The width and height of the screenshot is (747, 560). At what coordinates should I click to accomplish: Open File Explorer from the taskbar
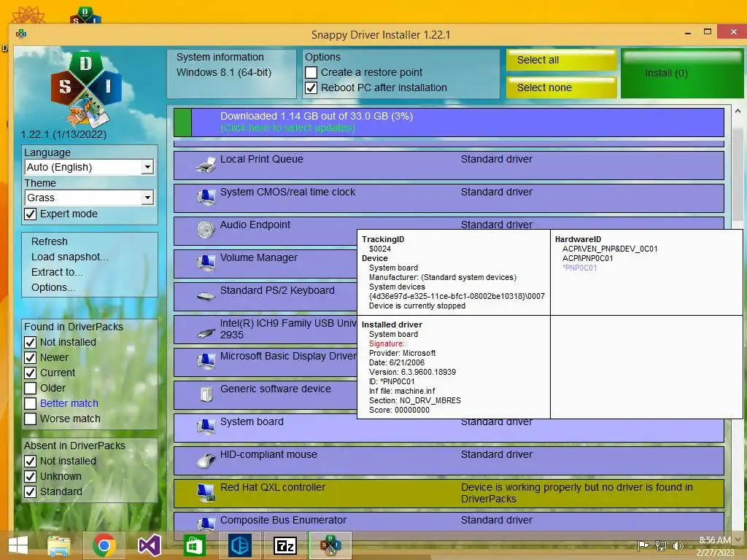[58, 545]
